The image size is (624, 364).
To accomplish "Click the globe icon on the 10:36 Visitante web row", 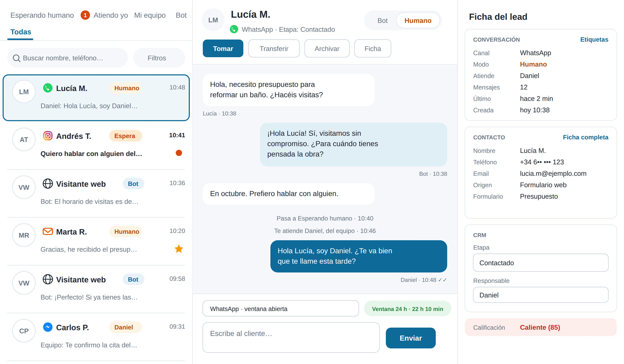I will 48,184.
